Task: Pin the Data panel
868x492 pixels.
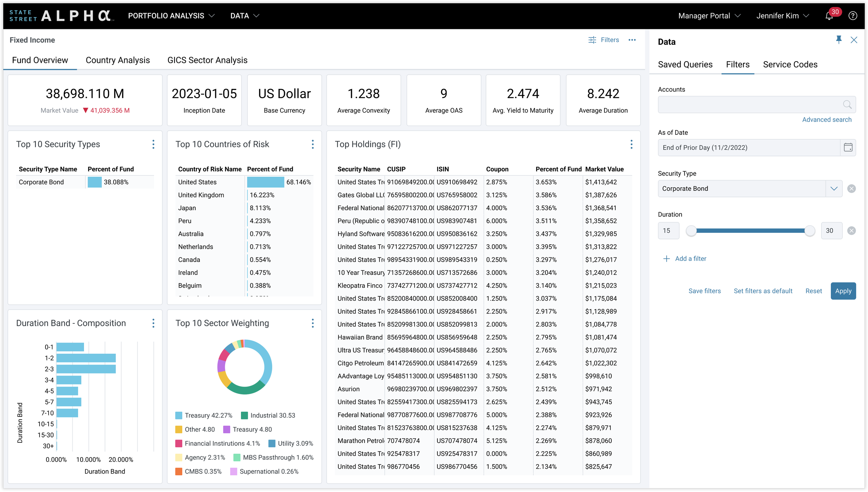Action: [838, 40]
